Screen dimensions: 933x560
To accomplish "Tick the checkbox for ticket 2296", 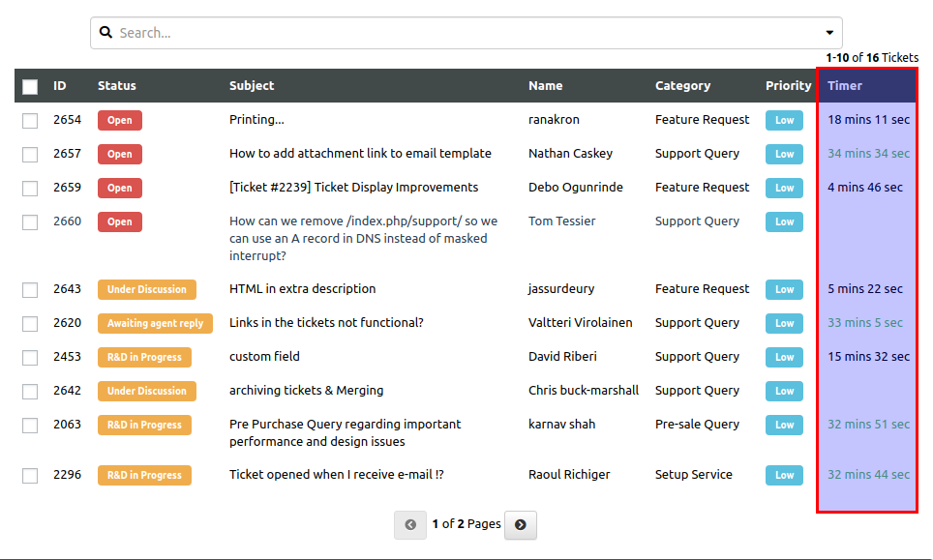I will [x=30, y=476].
